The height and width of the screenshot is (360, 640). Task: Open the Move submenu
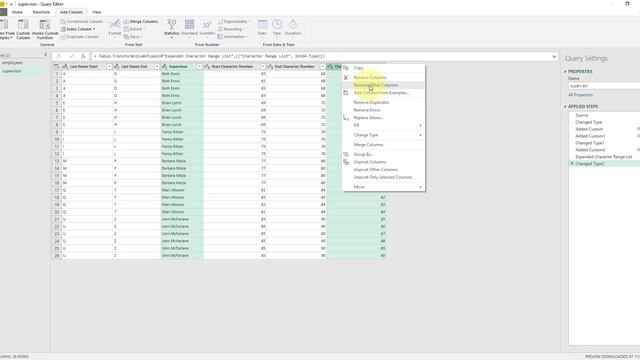click(x=384, y=187)
